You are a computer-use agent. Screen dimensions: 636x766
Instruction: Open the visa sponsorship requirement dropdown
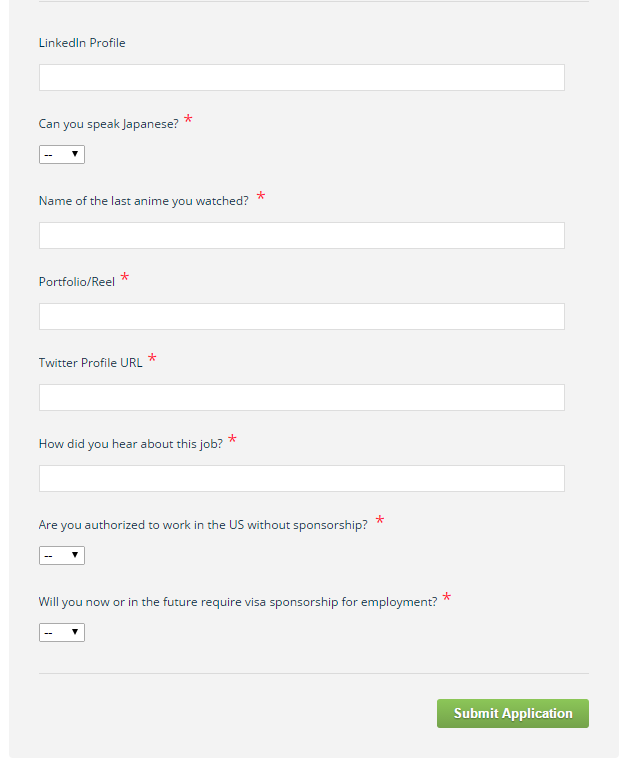coord(62,633)
